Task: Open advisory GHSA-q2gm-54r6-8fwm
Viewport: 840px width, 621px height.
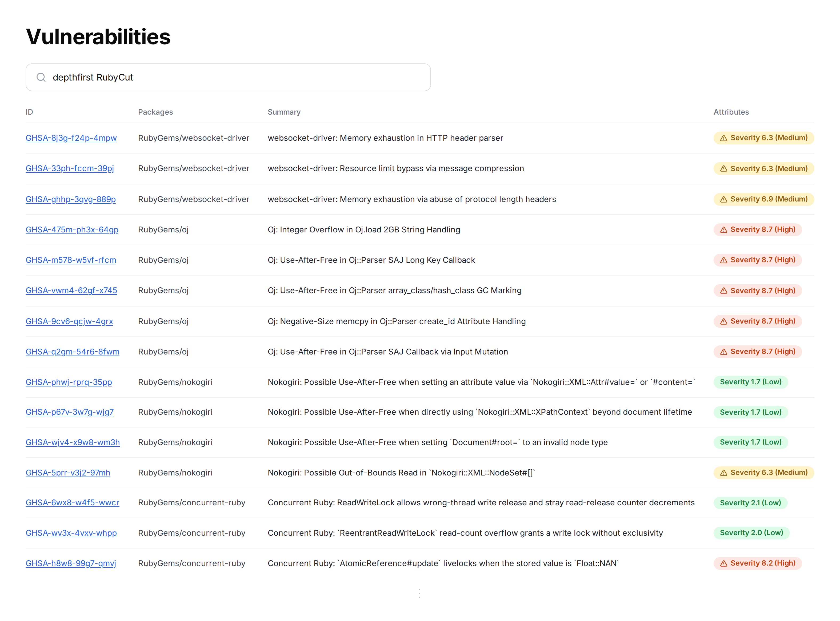Action: click(x=73, y=352)
